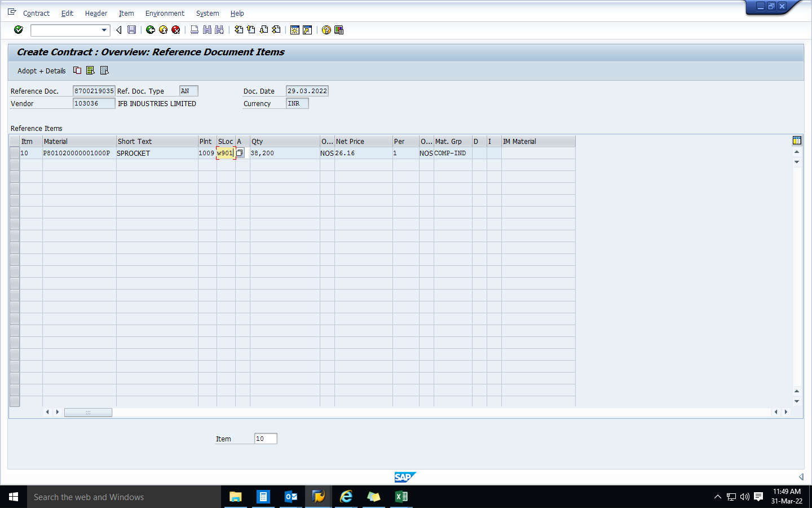
Task: Open the table settings configuration icon
Action: (797, 141)
